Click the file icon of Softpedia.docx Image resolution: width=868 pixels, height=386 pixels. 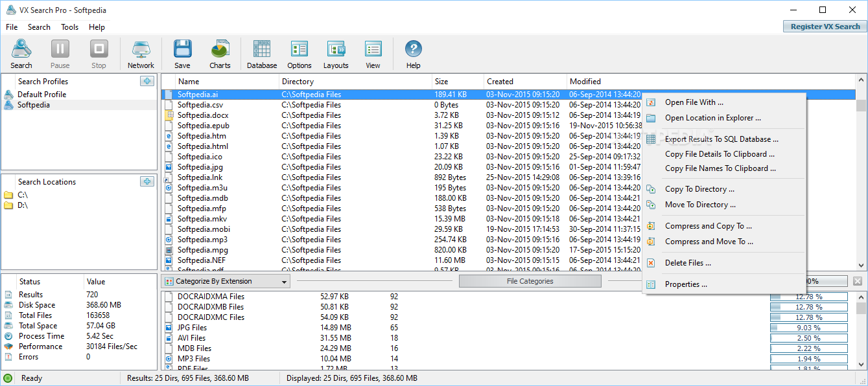tap(169, 115)
